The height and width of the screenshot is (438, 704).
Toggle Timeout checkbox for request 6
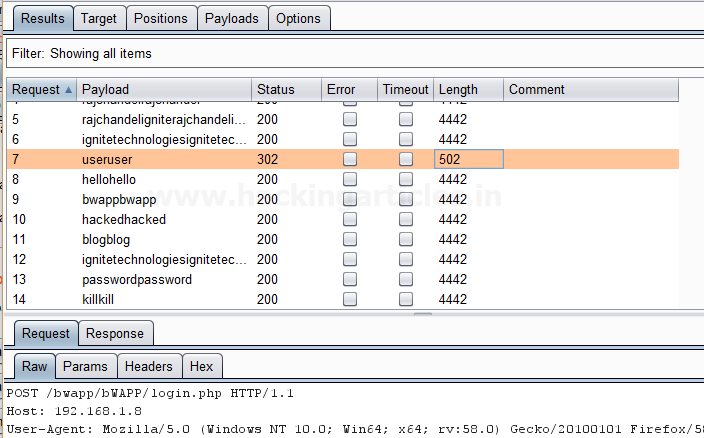[406, 139]
